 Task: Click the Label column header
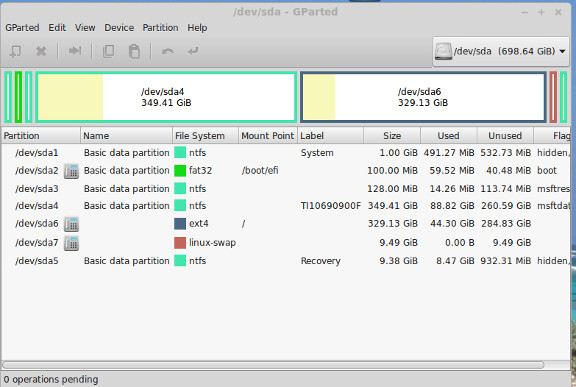click(330, 136)
